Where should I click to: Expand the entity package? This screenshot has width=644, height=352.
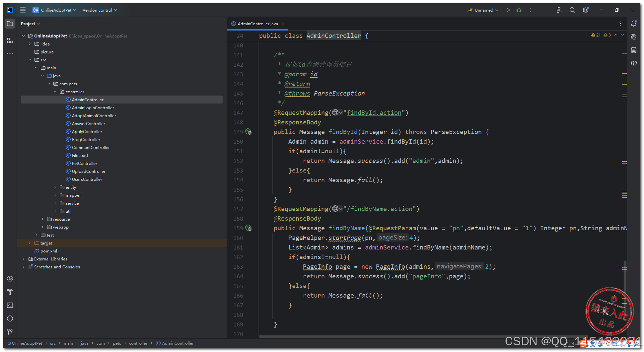pyautogui.click(x=55, y=187)
